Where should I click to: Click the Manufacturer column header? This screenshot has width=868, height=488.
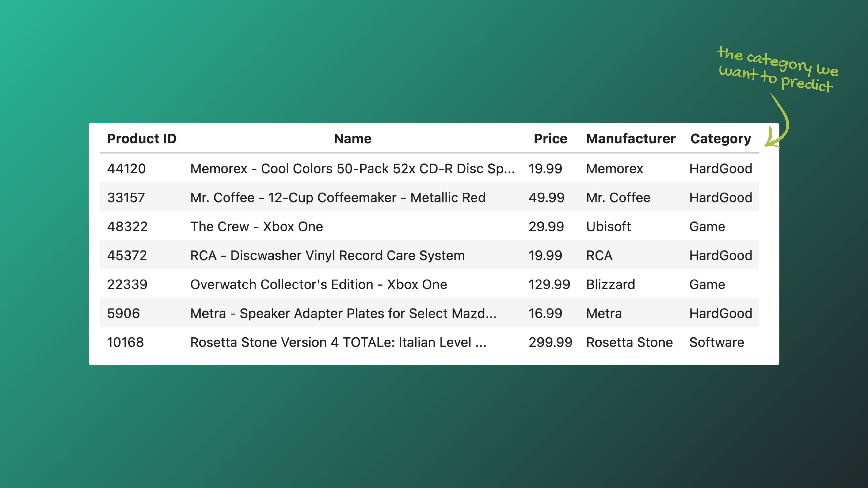click(631, 139)
